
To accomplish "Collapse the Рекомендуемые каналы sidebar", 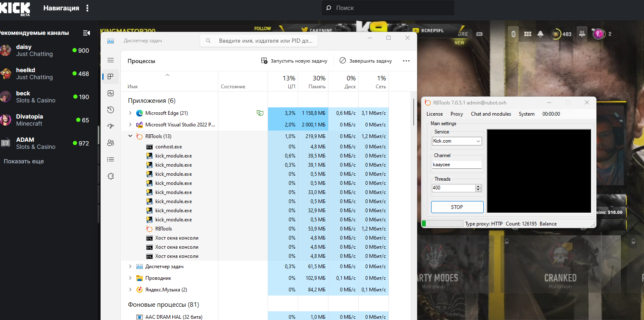I will tap(86, 33).
